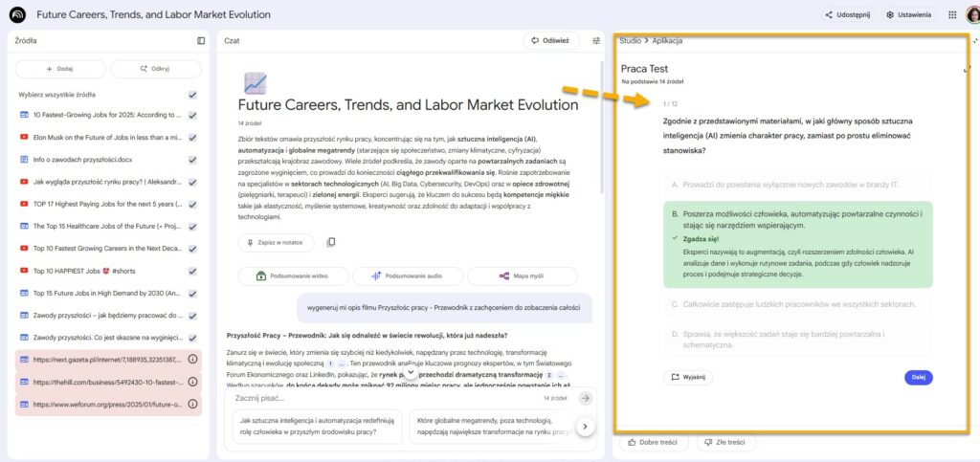This screenshot has height=462, width=980.
Task: Click send arrow in chat input
Action: click(586, 397)
